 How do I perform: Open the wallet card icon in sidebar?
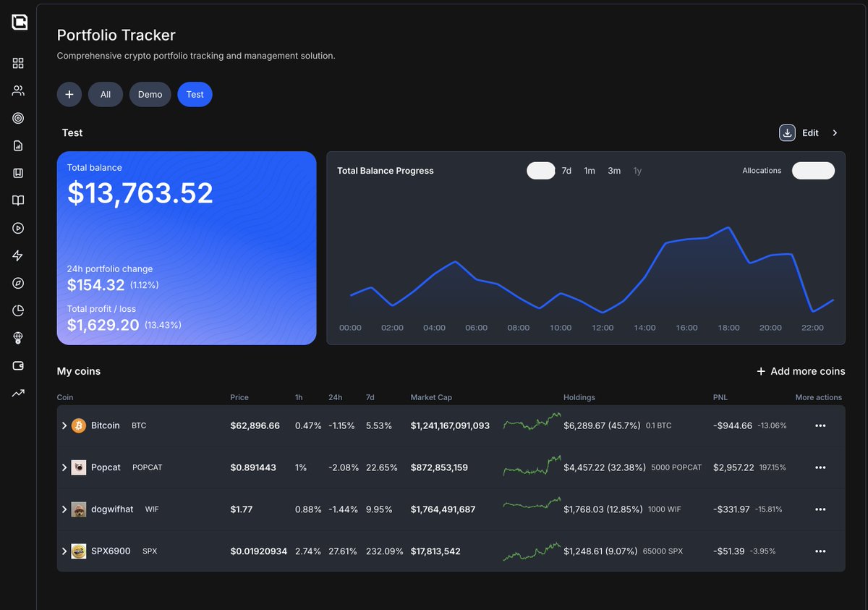18,365
